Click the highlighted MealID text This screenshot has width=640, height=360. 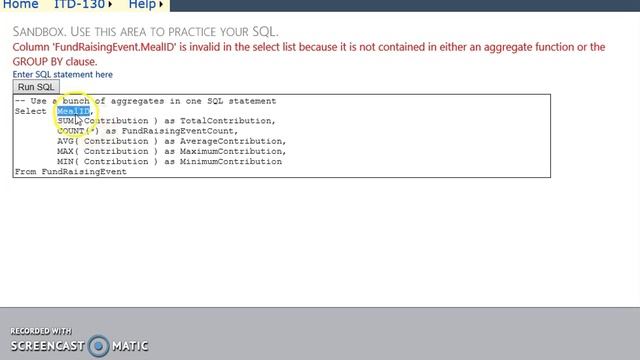pyautogui.click(x=73, y=111)
